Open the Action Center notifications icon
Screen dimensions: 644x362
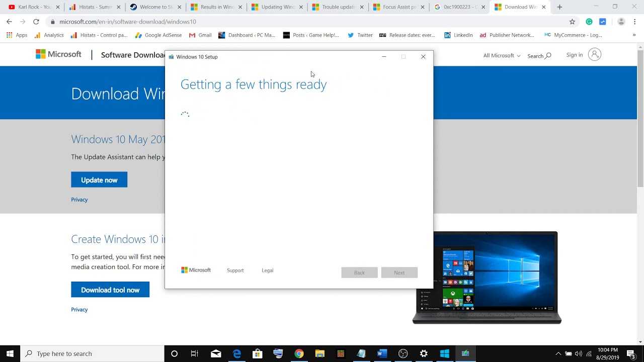631,353
